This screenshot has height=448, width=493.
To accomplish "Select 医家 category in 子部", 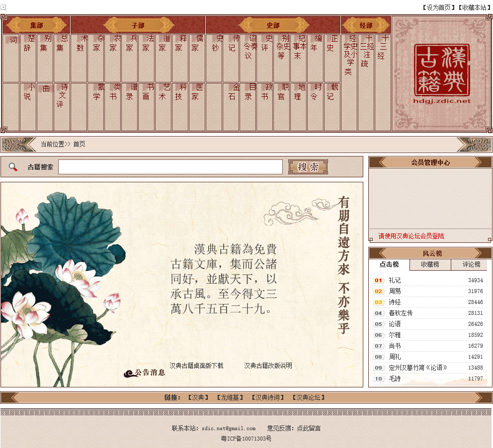I will click(197, 92).
